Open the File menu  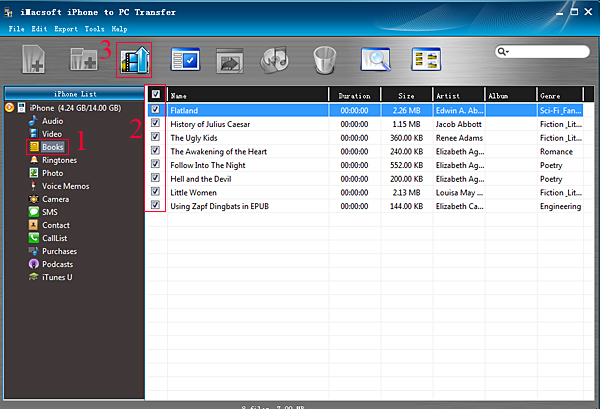tap(16, 29)
